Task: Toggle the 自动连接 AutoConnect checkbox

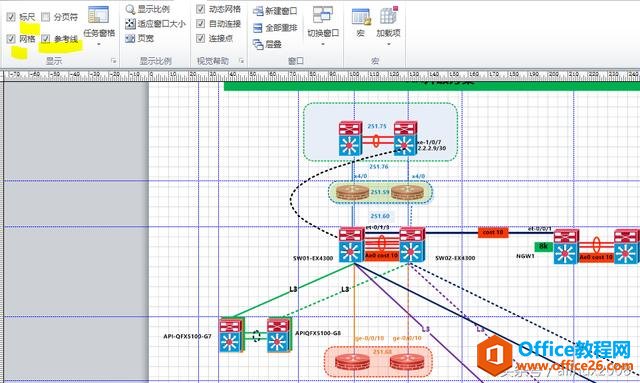Action: pos(200,24)
